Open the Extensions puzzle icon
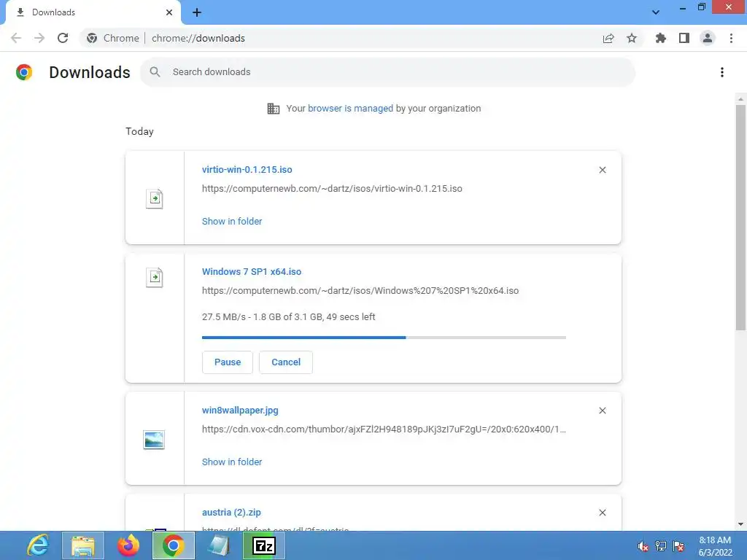The image size is (747, 560). pyautogui.click(x=661, y=38)
